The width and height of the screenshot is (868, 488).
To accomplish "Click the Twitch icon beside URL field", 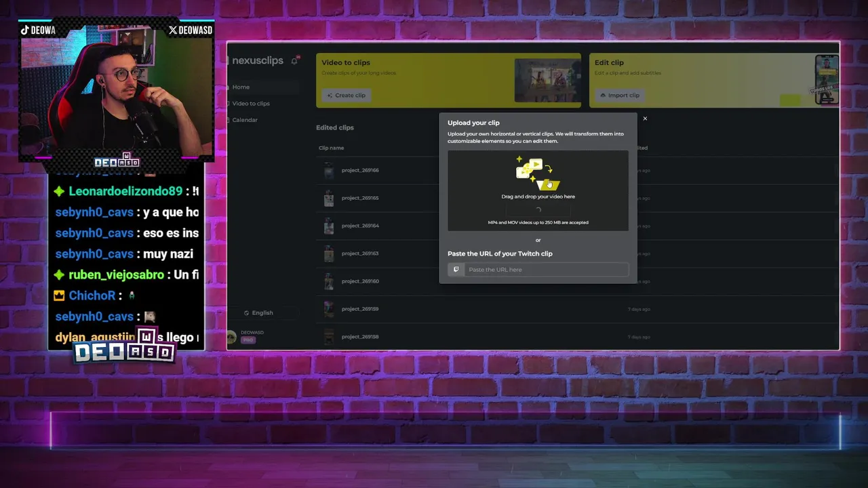I will (456, 269).
